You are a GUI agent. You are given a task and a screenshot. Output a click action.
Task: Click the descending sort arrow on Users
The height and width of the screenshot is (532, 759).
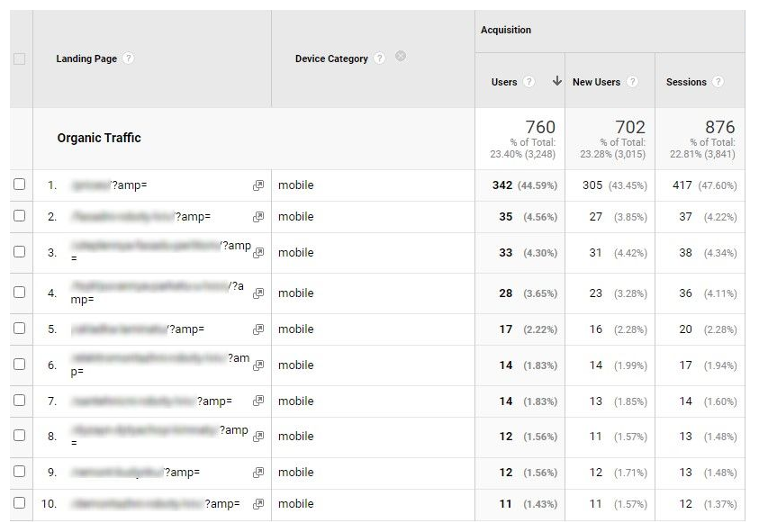pos(556,81)
